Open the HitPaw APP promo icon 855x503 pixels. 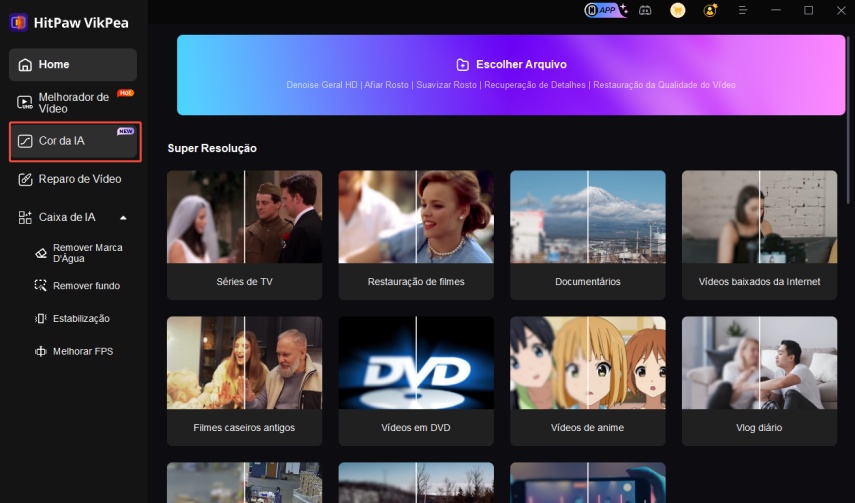coord(606,10)
